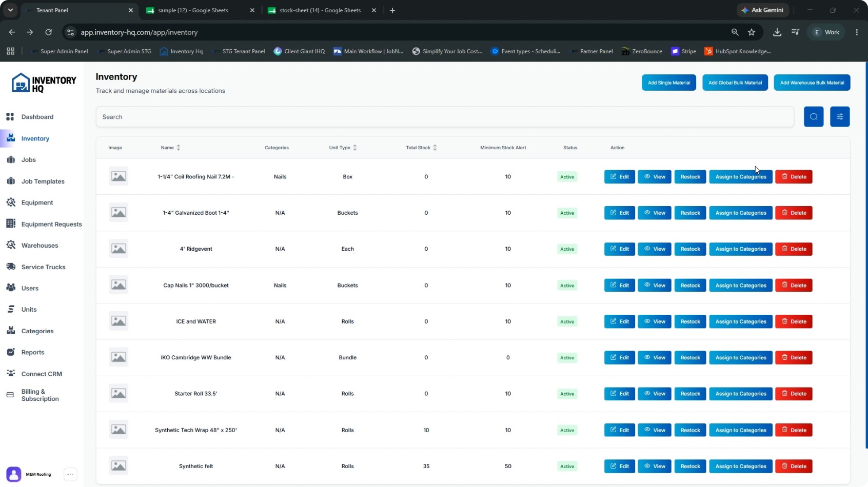Screen dimensions: 868x487
Task: Click Add Single Material button
Action: (x=669, y=83)
